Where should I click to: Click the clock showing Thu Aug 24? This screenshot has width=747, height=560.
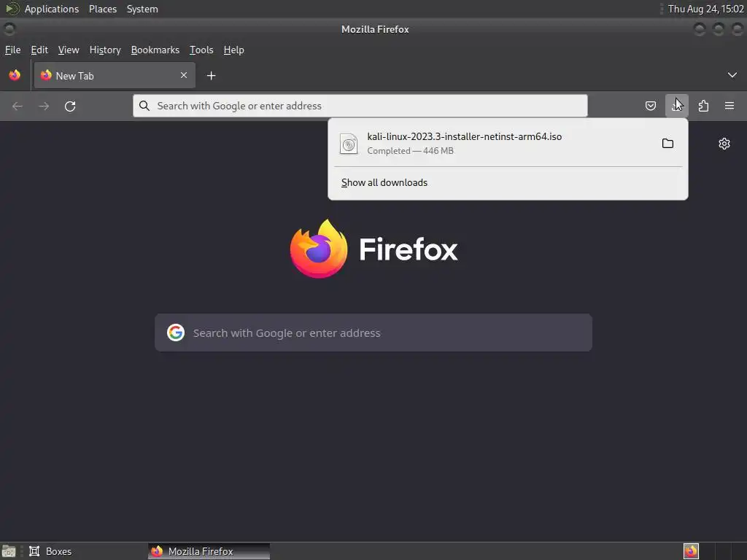click(705, 9)
